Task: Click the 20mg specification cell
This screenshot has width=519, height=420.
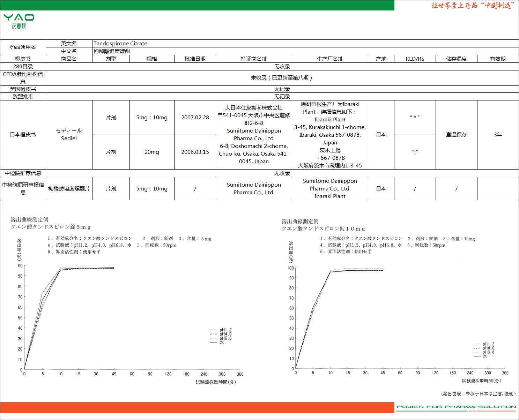Action: (x=152, y=152)
